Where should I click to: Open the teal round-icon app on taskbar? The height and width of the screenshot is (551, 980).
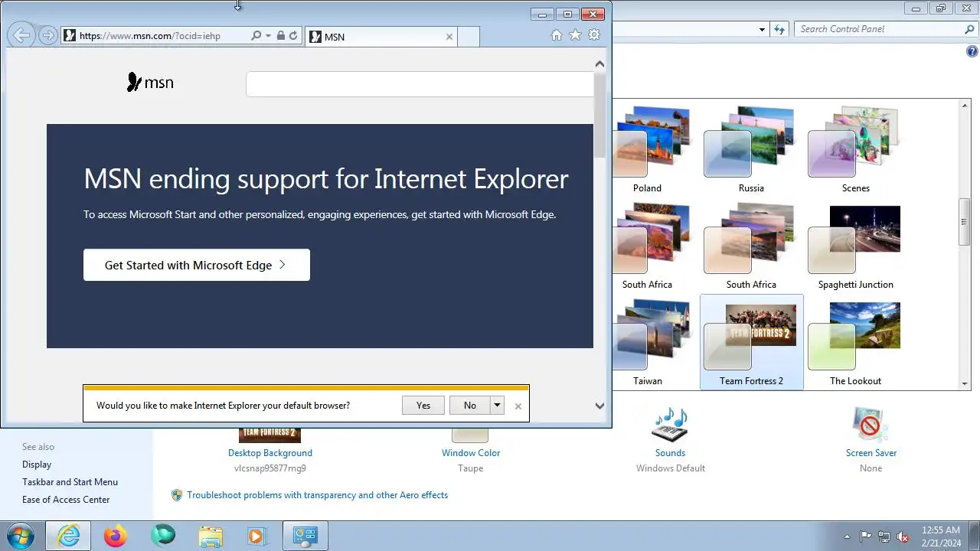(x=162, y=536)
